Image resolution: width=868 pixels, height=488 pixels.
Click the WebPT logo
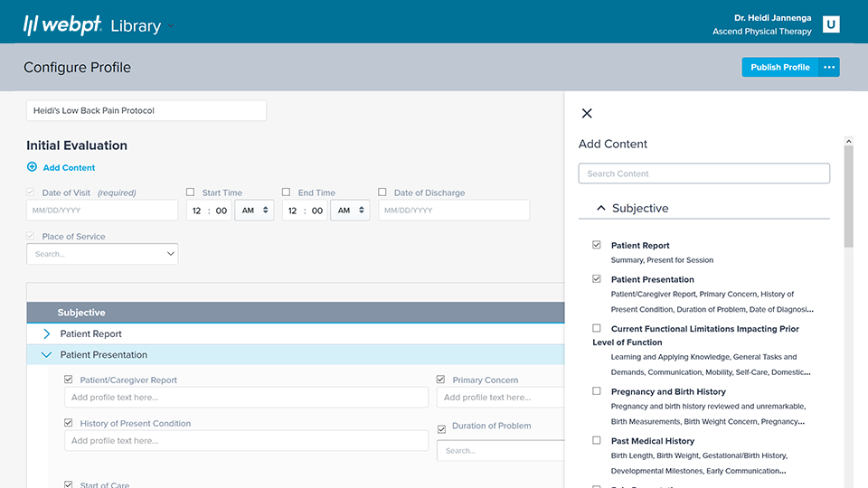(x=61, y=25)
